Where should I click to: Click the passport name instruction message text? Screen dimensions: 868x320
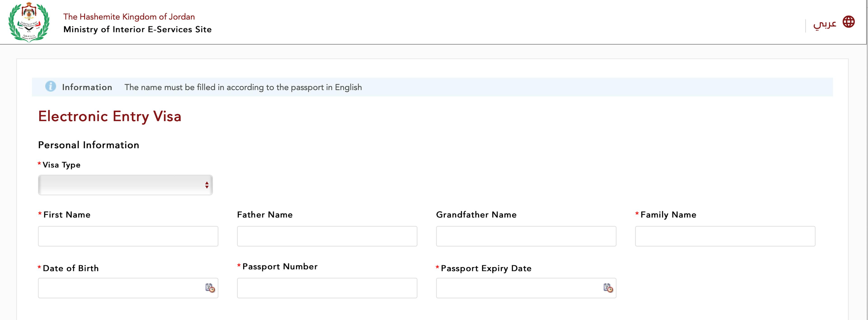click(x=243, y=87)
